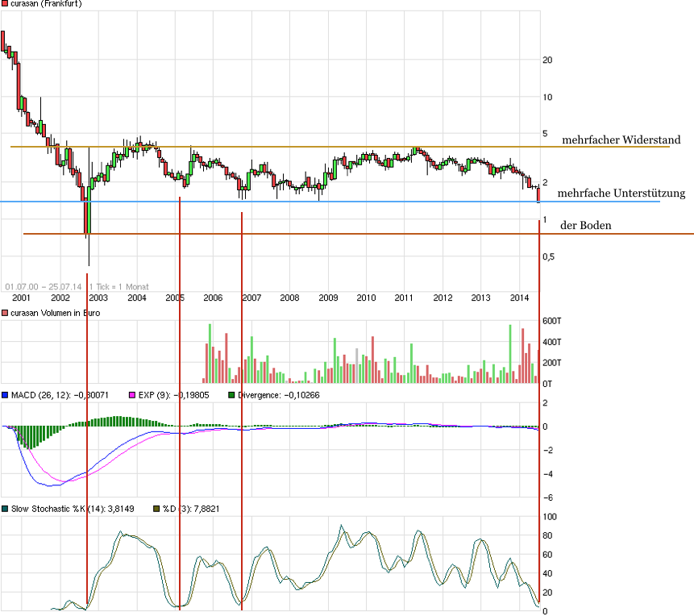Viewport: 694px width, 616px height.
Task: Click the '1 Tick = 1 Monat' label
Action: pos(119,287)
